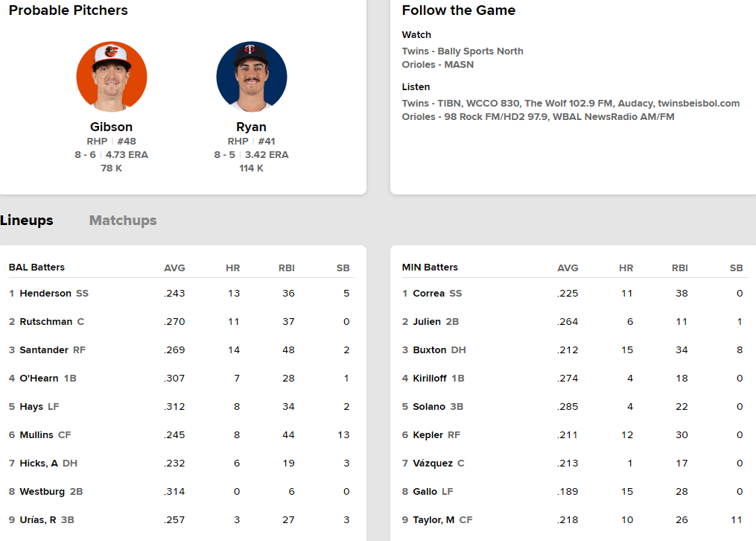Open Buxton's player page

point(430,350)
